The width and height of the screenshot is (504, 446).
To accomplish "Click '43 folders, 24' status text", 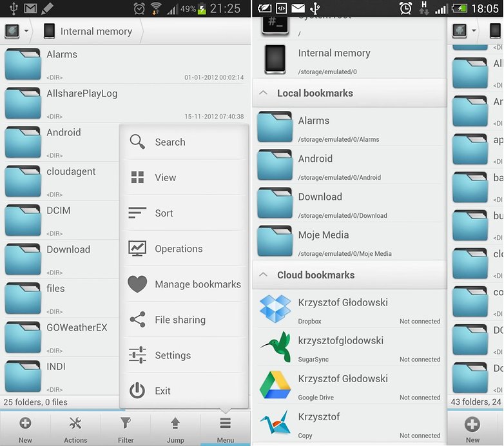I will click(x=476, y=402).
